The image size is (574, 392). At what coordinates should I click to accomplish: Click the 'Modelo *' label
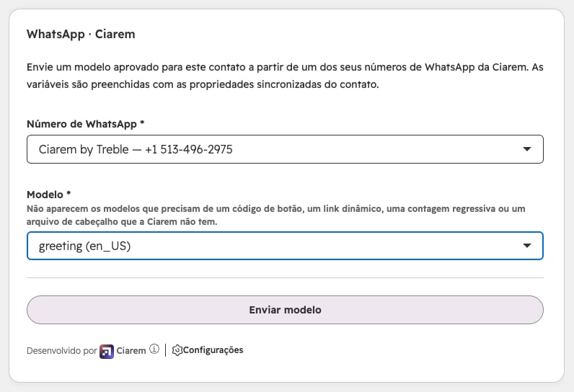click(49, 195)
